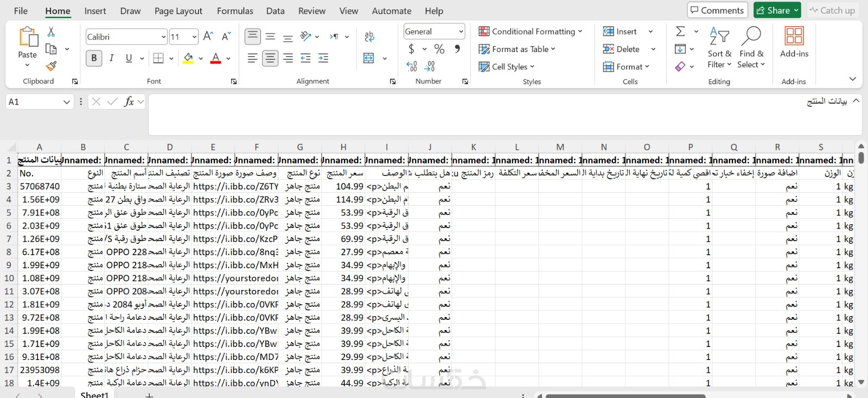Toggle Middle Align vertical alignment
This screenshot has width=868, height=398.
coord(270,36)
